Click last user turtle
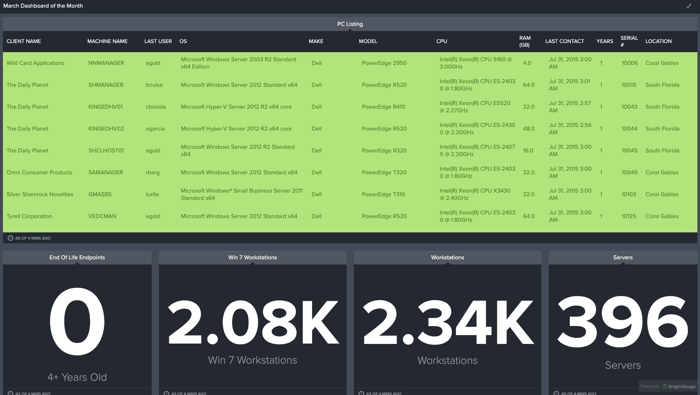The height and width of the screenshot is (395, 700). click(152, 194)
